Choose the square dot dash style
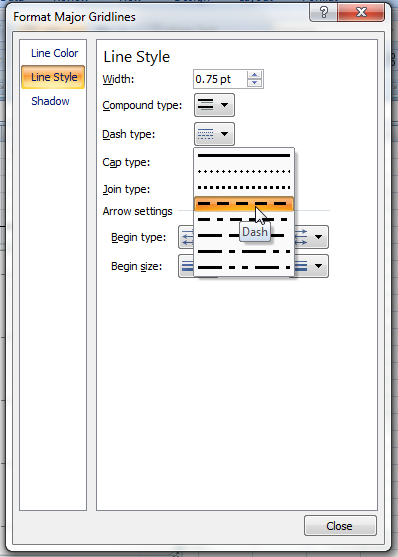 point(244,188)
